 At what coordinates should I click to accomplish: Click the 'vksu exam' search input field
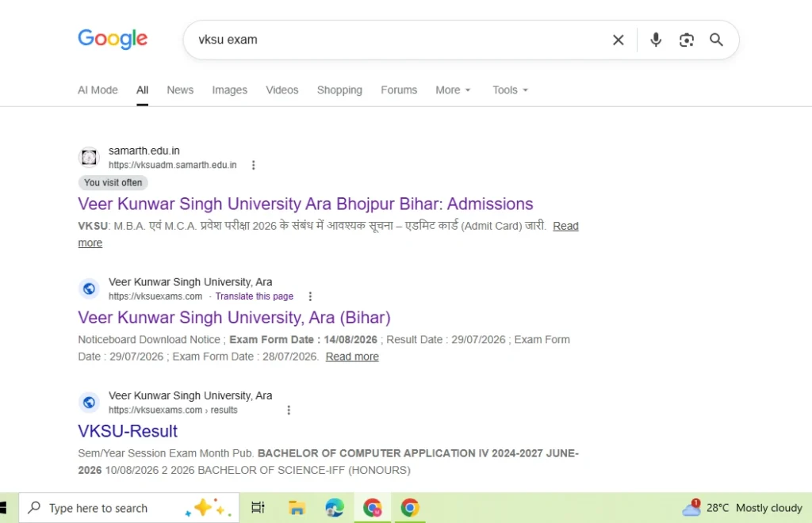tap(399, 40)
